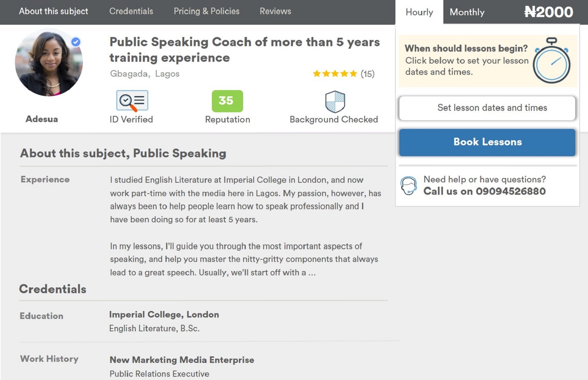
Task: Open the Credentials navigation item
Action: click(131, 11)
